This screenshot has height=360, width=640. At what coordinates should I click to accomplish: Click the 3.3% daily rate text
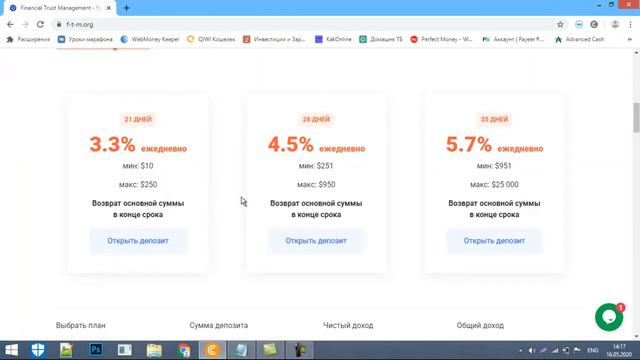point(138,144)
